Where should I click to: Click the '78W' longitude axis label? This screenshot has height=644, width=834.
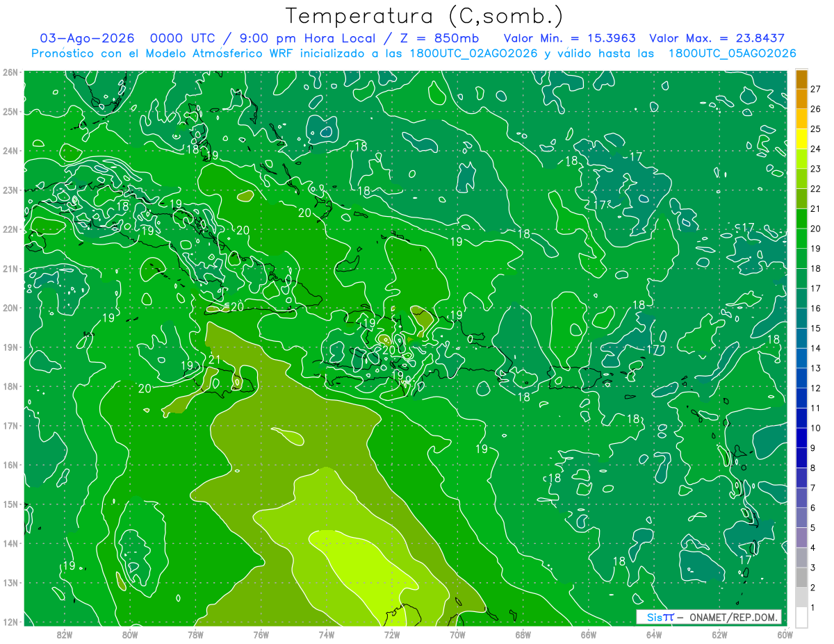pyautogui.click(x=195, y=634)
